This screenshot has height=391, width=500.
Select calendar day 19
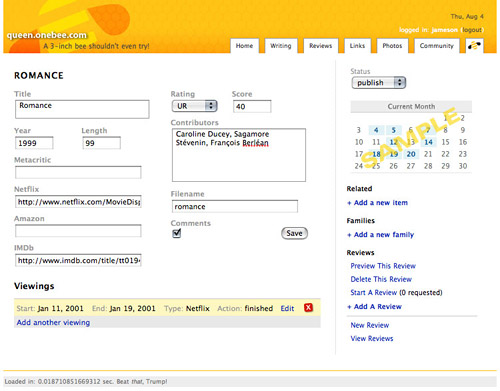coord(393,154)
